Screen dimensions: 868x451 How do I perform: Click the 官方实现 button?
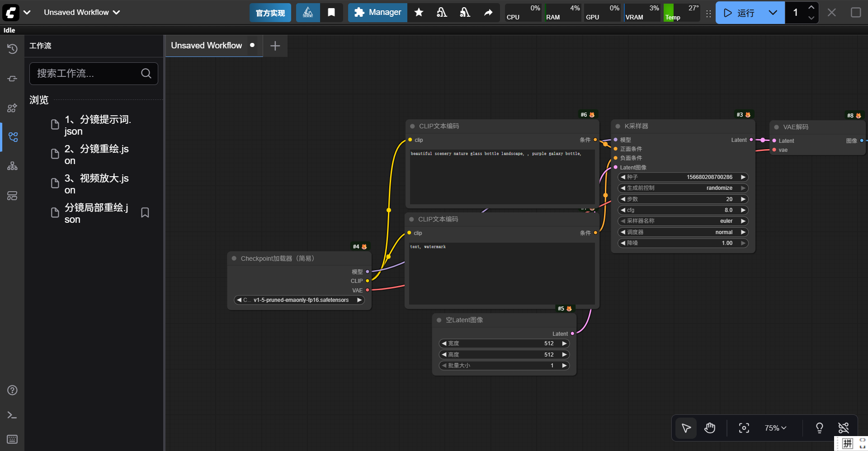pyautogui.click(x=270, y=13)
